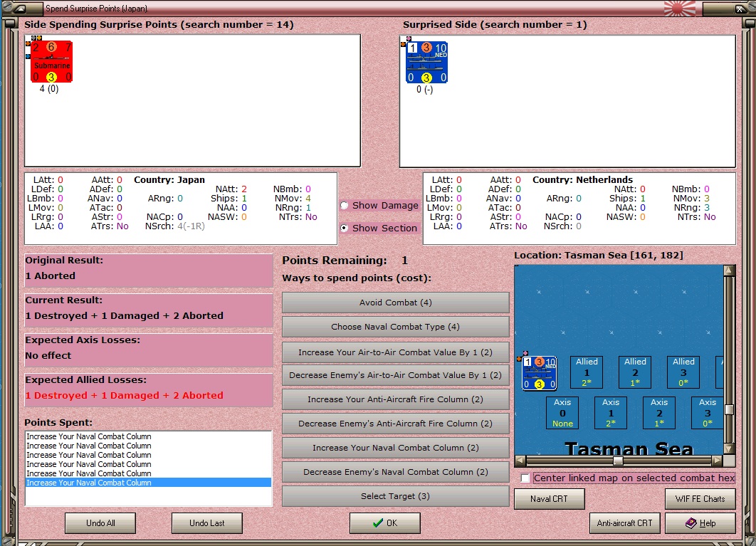This screenshot has width=756, height=546.
Task: Open Help with the book icon
Action: click(700, 523)
